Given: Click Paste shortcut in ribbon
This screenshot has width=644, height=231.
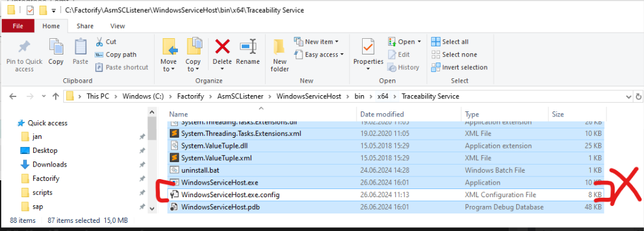Looking at the screenshot, I should point(122,67).
